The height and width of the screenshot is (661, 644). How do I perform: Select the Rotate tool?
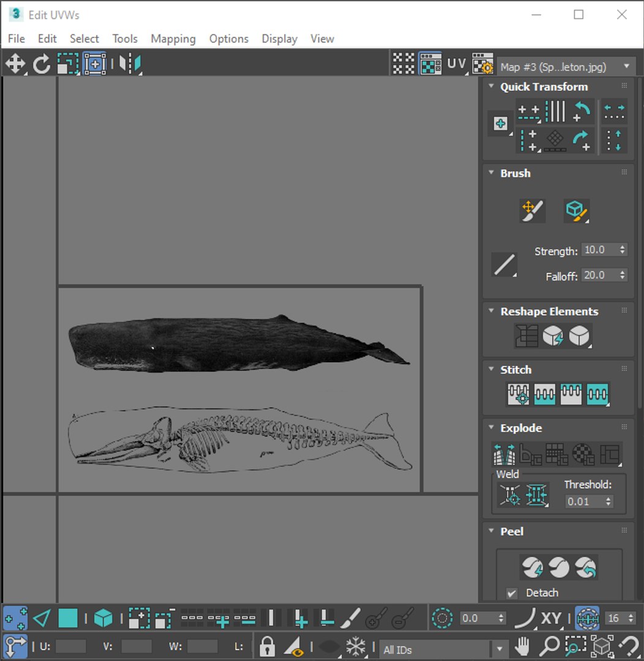pyautogui.click(x=42, y=64)
